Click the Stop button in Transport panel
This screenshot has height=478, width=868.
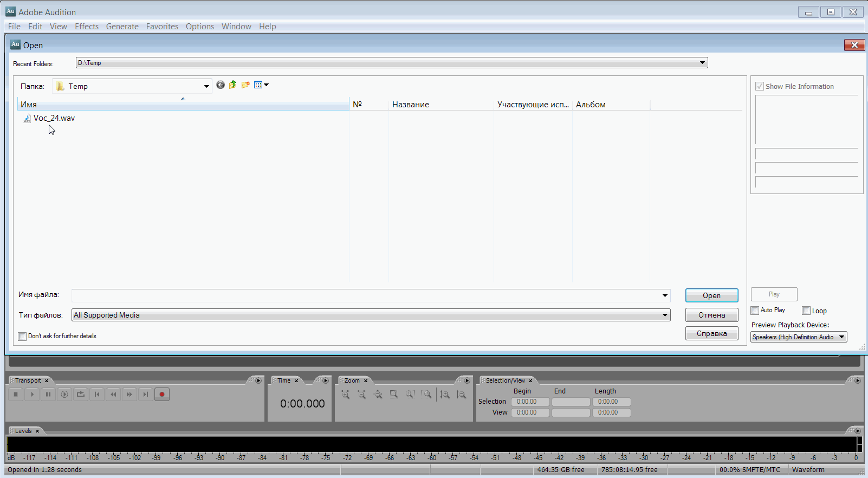[16, 395]
